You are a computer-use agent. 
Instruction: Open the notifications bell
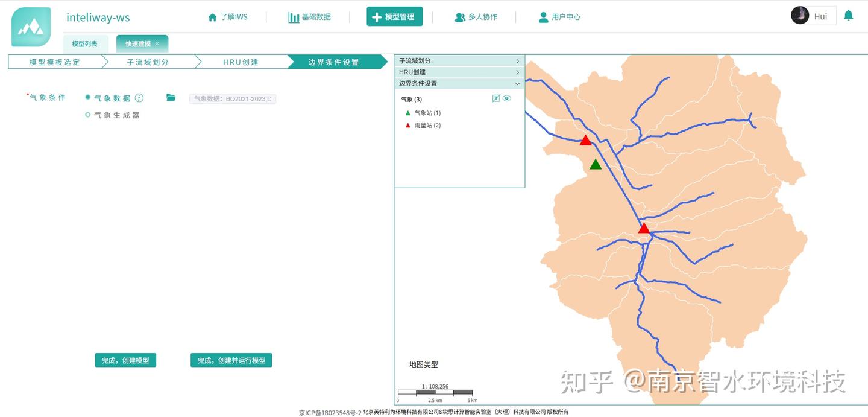[x=848, y=16]
